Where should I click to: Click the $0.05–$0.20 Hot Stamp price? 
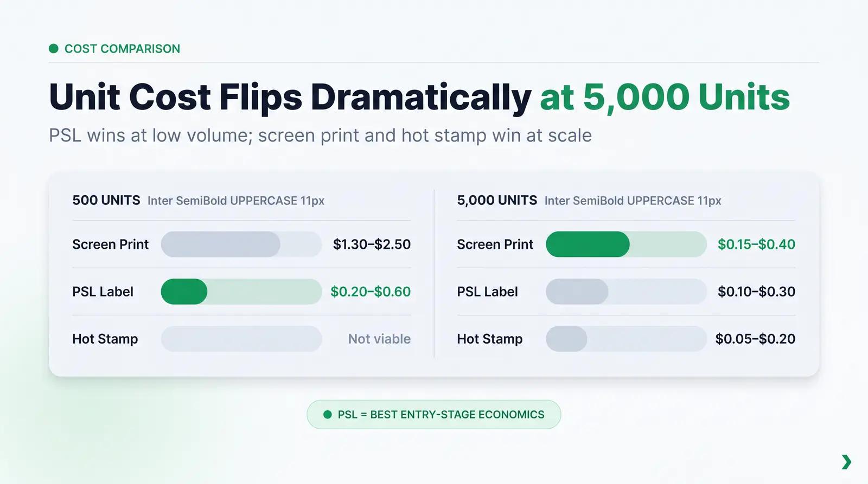pyautogui.click(x=755, y=339)
